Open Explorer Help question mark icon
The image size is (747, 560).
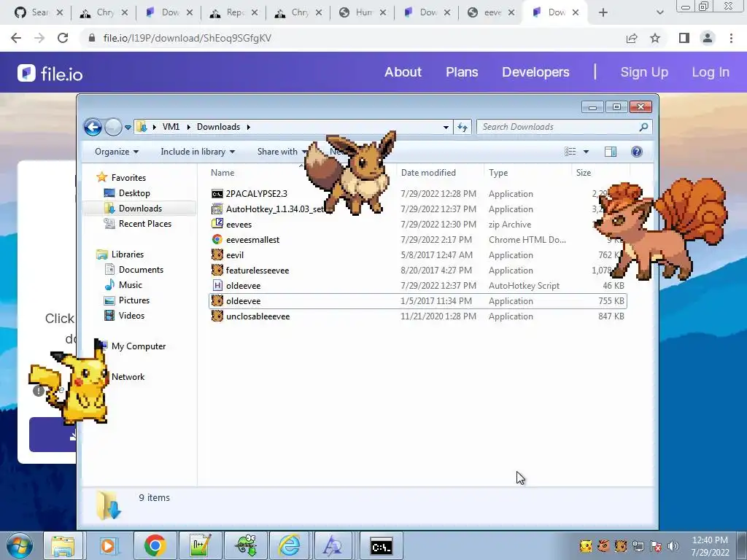point(636,152)
